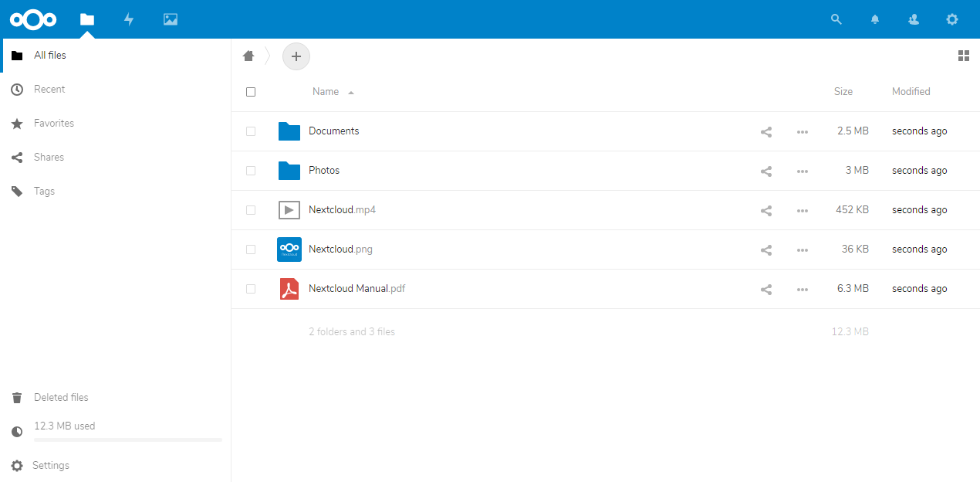Select the Photos folder checkbox
Viewport: 980px width, 482px height.
[x=251, y=171]
